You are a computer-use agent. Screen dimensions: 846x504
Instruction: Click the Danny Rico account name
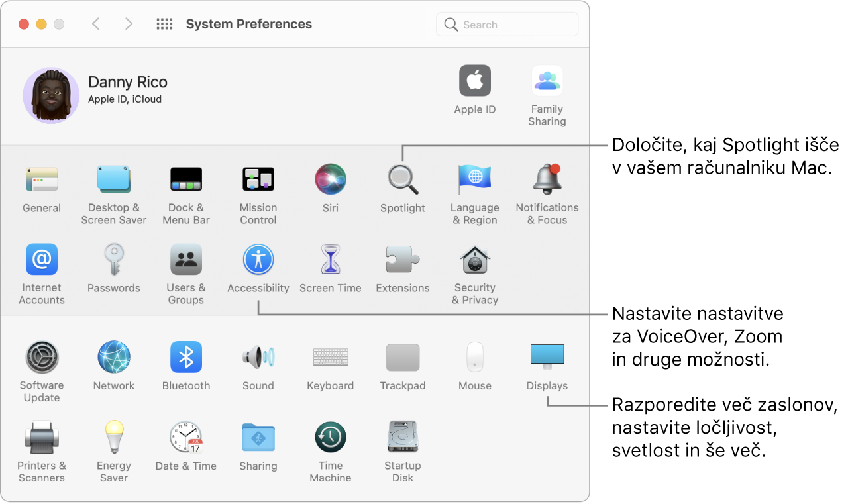[128, 82]
